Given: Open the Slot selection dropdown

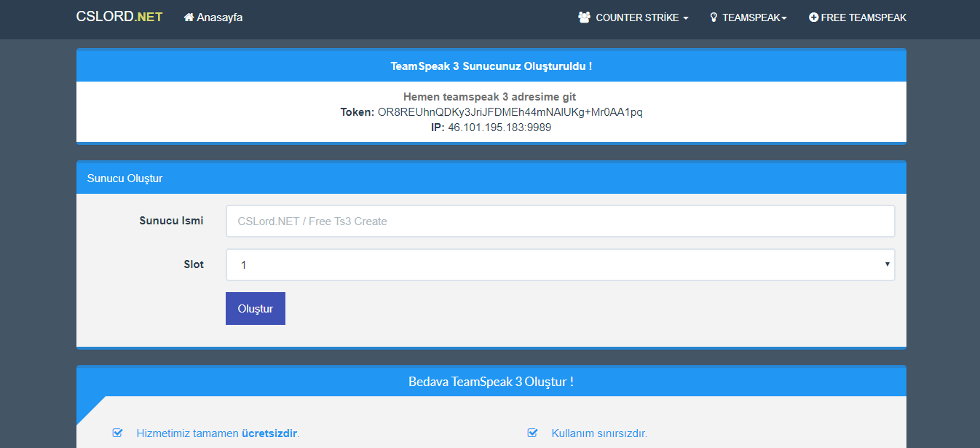Looking at the screenshot, I should coord(560,265).
